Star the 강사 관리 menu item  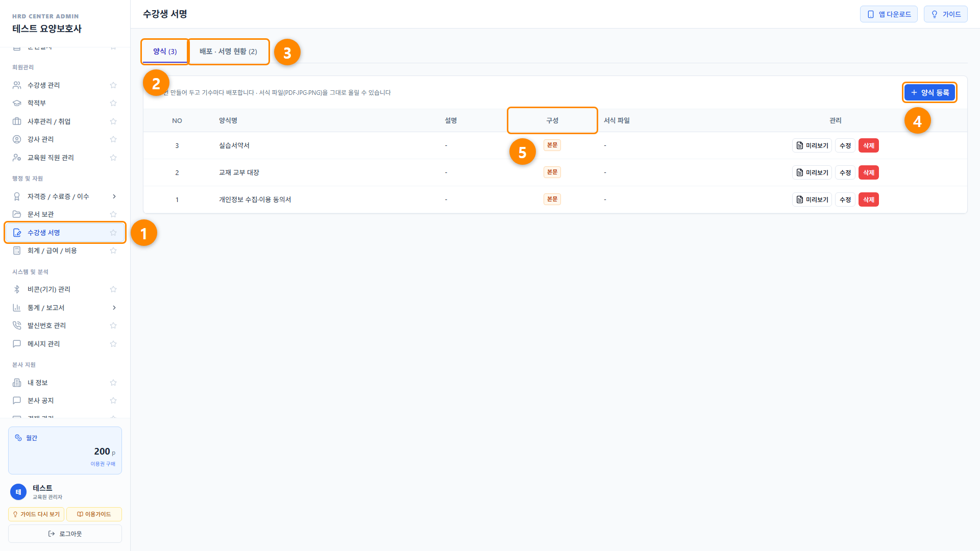[113, 139]
